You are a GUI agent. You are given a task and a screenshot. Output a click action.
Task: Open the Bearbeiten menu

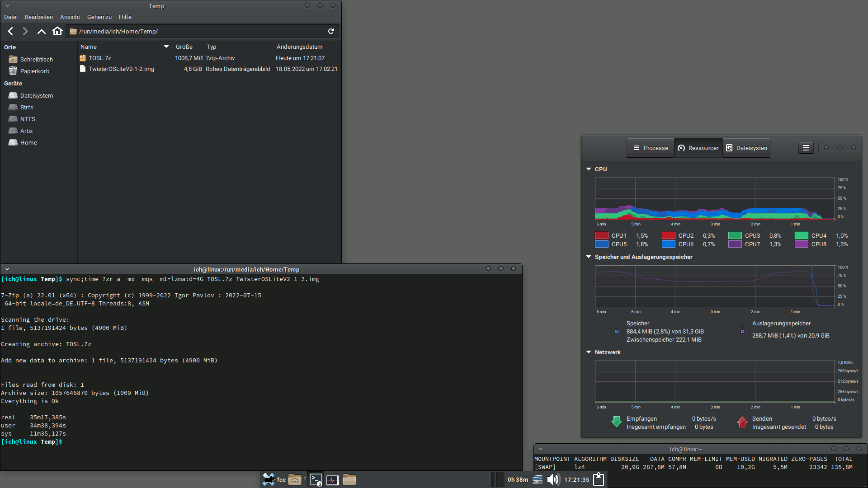(x=39, y=17)
